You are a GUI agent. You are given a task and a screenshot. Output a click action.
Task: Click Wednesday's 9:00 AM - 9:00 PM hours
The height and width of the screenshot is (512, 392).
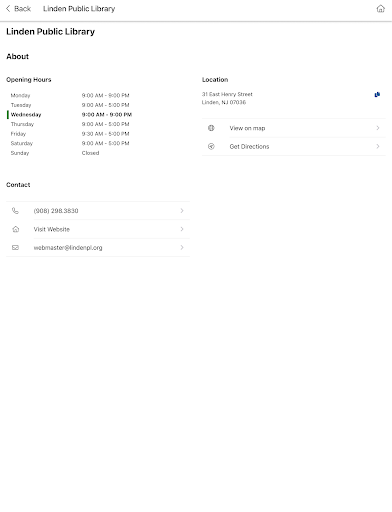(107, 115)
